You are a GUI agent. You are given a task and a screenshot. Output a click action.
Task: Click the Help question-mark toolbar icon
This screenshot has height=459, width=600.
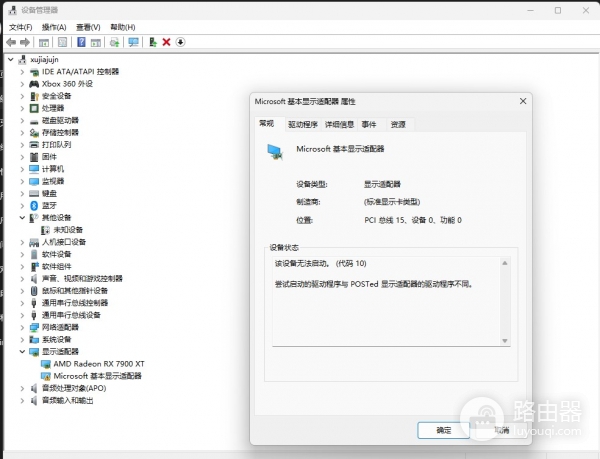[81, 42]
